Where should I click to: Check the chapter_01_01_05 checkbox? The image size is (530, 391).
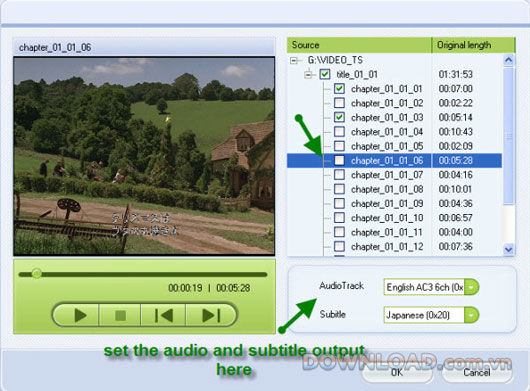tap(339, 146)
